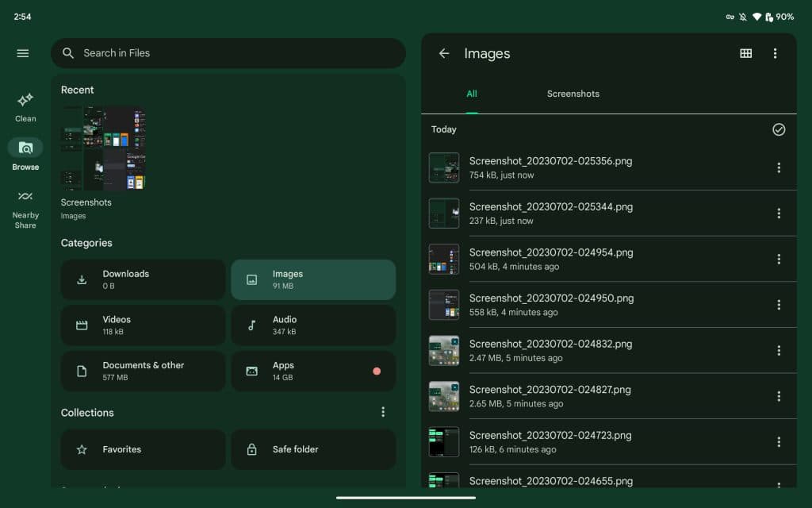
Task: Open the Collections overflow menu
Action: click(383, 411)
